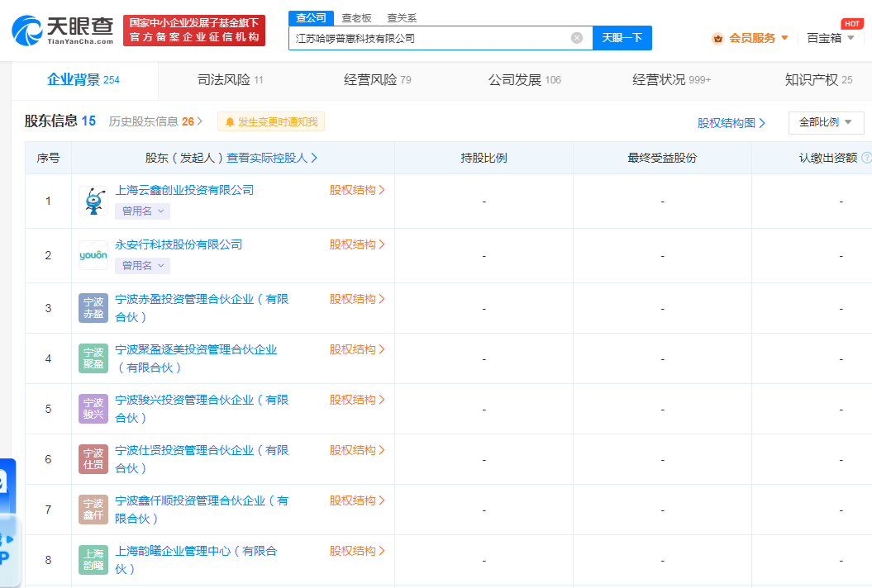
Task: Click the 宁波仕贤 avatar badge
Action: (x=93, y=459)
